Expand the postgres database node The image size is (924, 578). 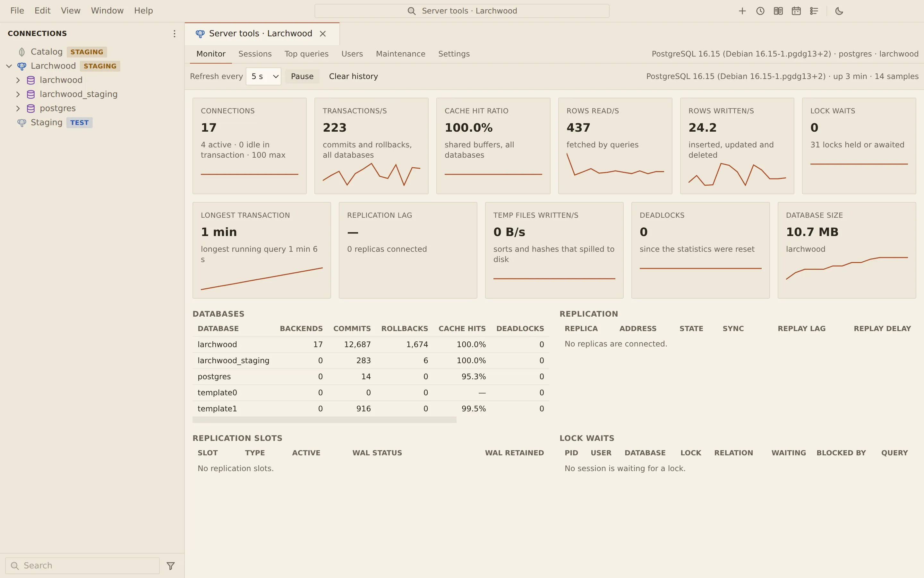point(18,109)
